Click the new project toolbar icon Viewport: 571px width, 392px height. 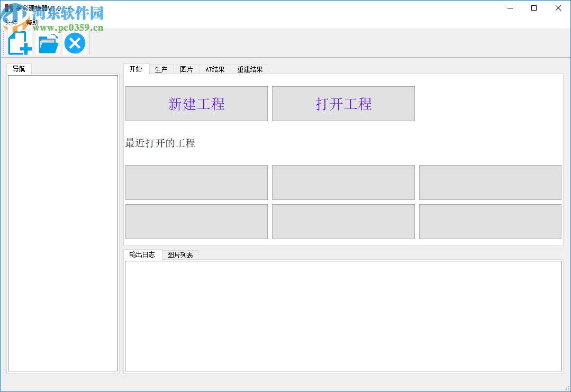(x=20, y=43)
